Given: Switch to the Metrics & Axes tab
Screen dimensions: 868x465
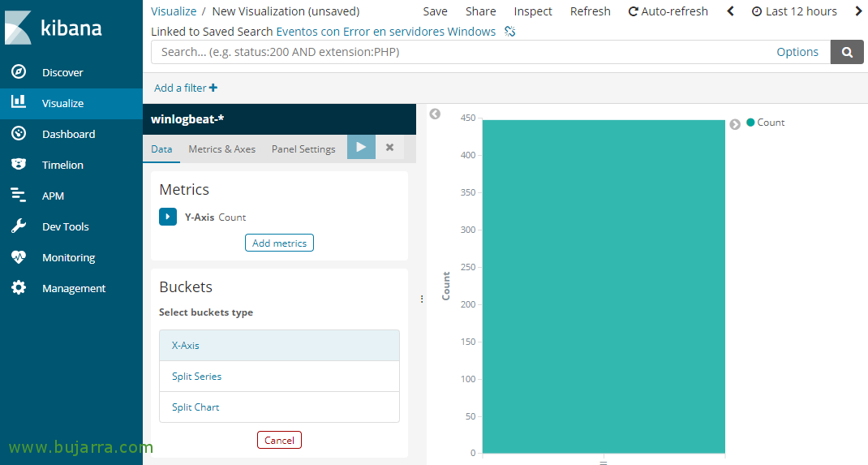Looking at the screenshot, I should pos(221,149).
